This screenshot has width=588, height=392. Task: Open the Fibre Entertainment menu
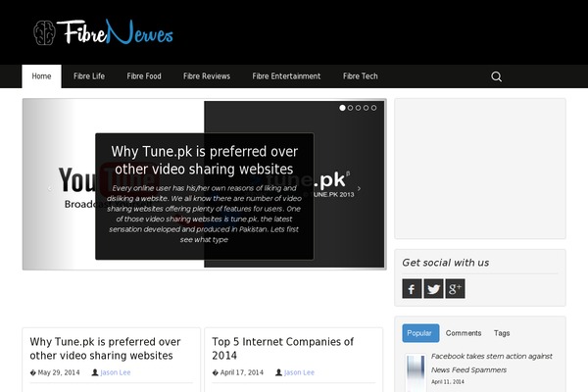286,76
